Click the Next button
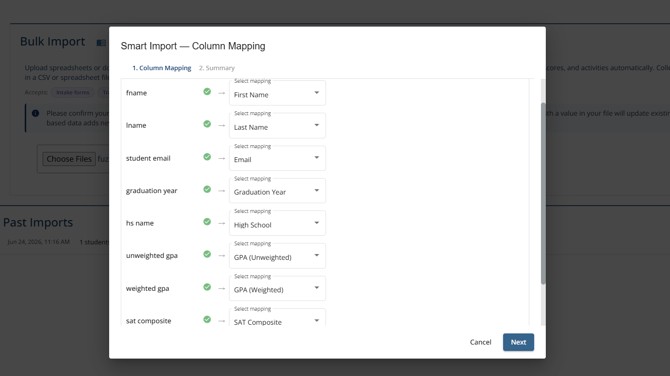 [518, 342]
